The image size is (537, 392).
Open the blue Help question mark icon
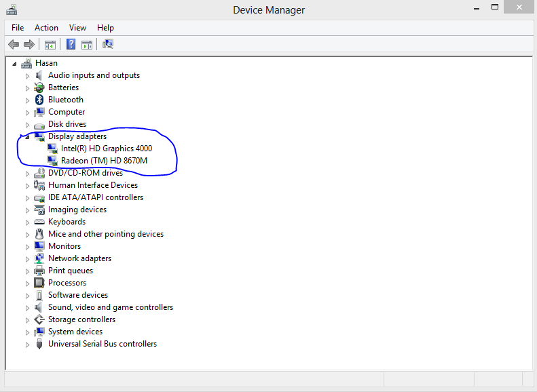pyautogui.click(x=71, y=44)
